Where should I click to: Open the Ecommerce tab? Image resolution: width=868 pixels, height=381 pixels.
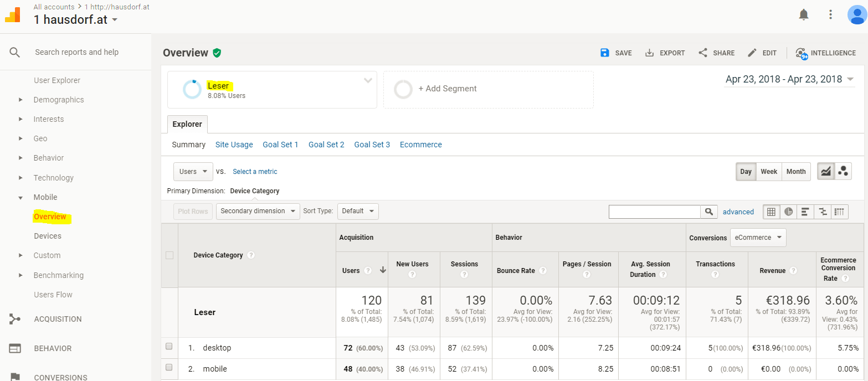pos(420,145)
